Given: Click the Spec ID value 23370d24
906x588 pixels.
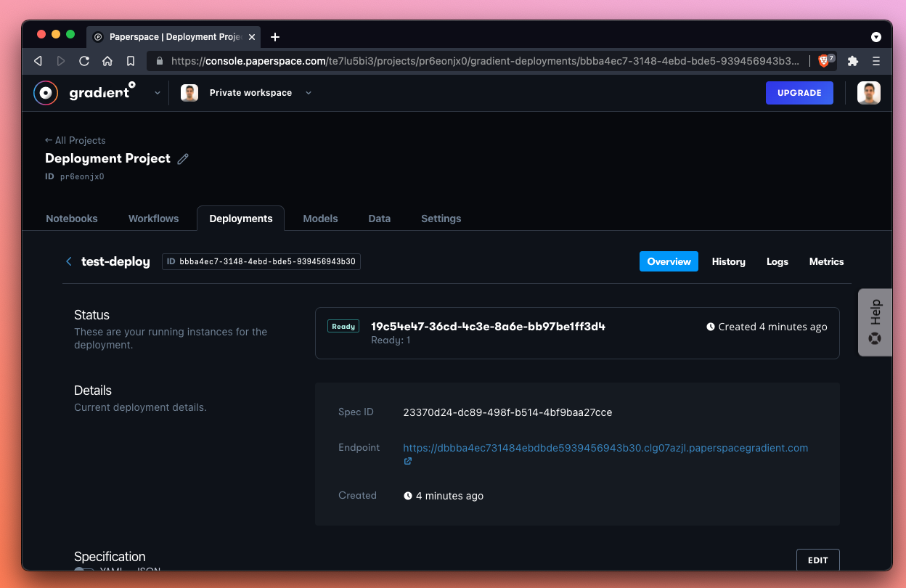Looking at the screenshot, I should tap(507, 412).
